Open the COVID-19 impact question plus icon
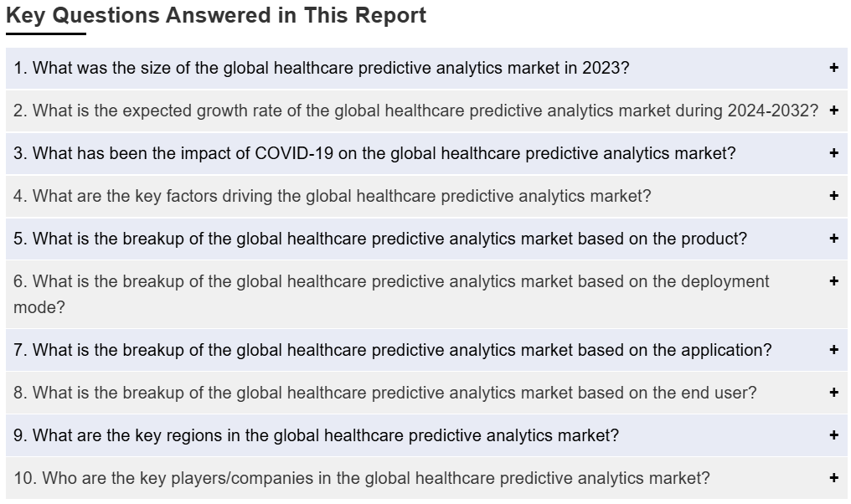851x504 pixels. (x=833, y=153)
